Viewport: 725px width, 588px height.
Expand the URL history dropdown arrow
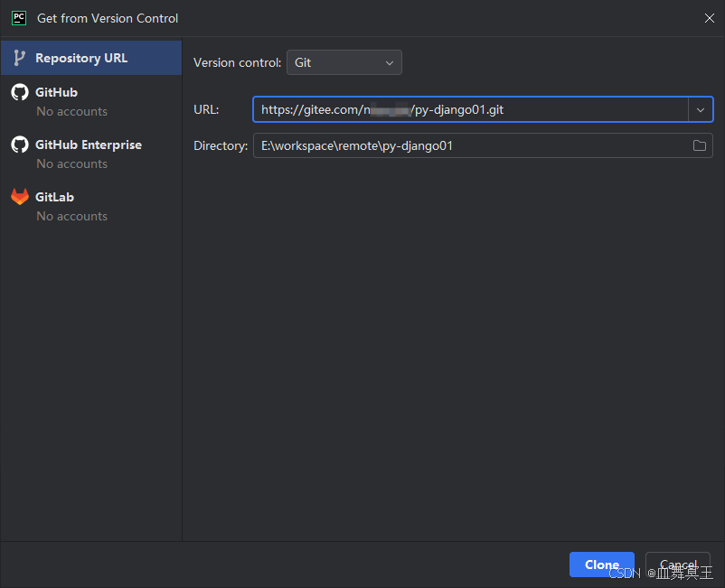[701, 110]
